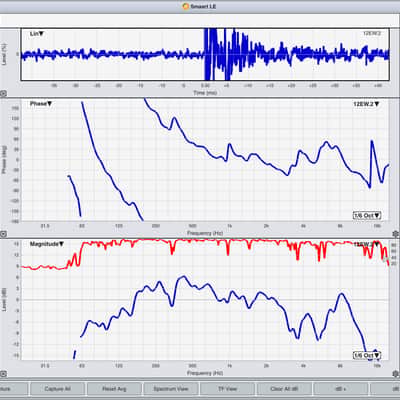
Task: Click the Reset Avg button
Action: [x=114, y=389]
